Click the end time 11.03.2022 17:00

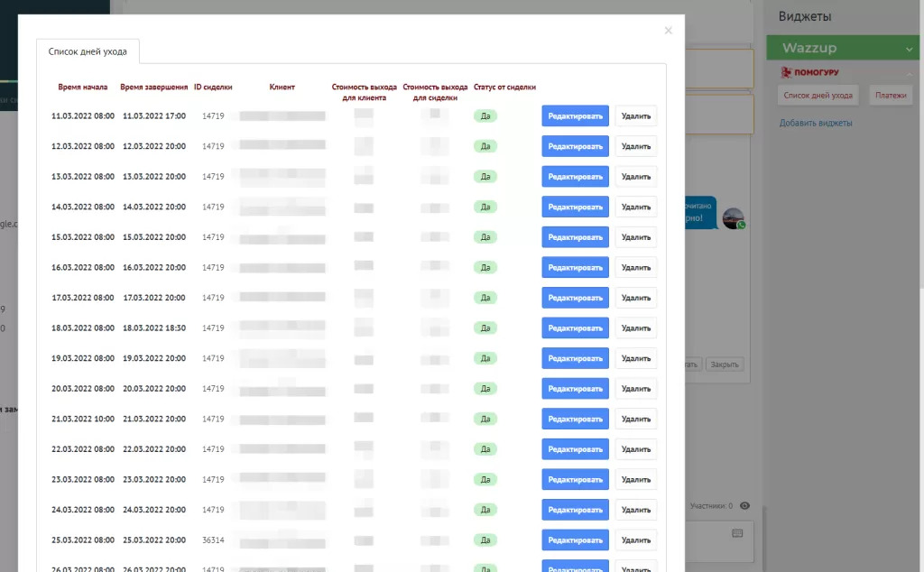tap(153, 116)
